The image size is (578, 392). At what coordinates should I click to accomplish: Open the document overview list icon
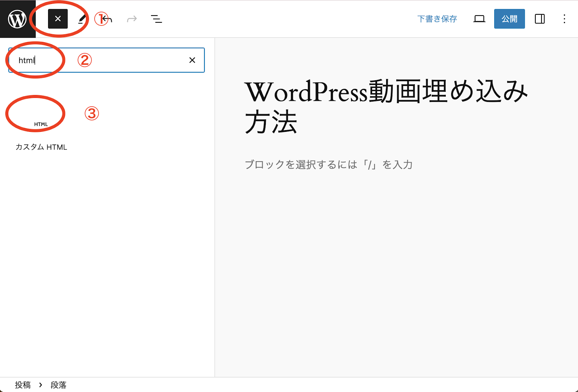(x=156, y=19)
